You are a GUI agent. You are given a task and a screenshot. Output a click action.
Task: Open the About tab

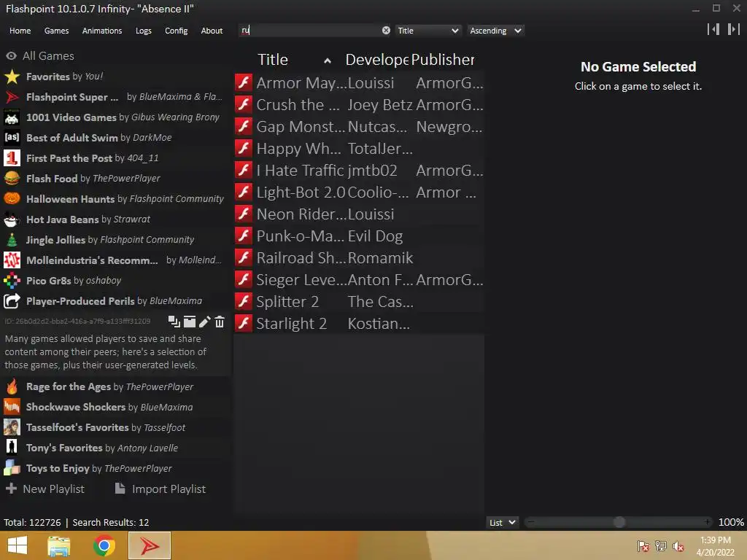(212, 31)
